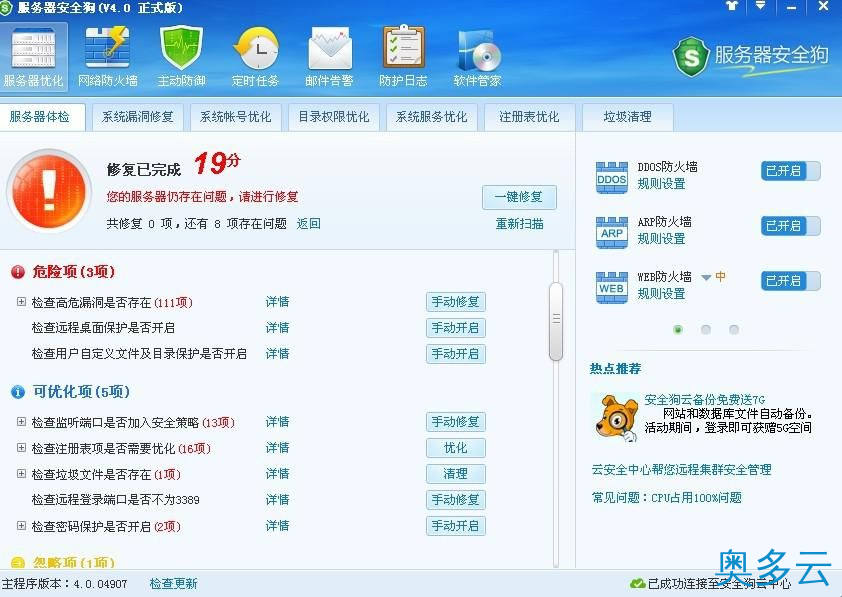
Task: Switch to 服务器体检 tab
Action: tap(42, 117)
